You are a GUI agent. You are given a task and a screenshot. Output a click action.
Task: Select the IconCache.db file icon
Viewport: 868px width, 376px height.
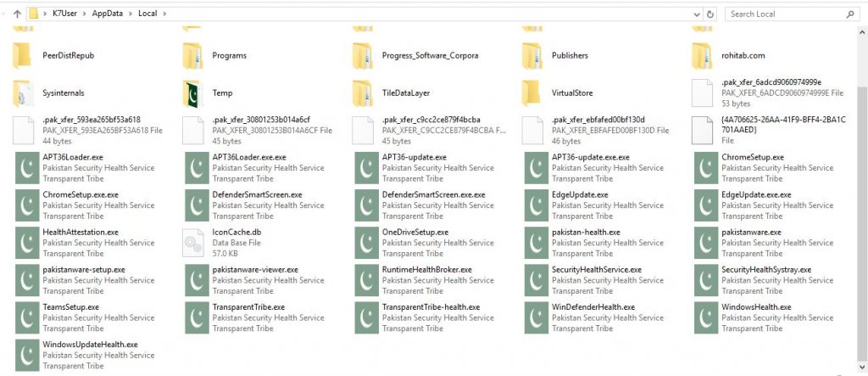[x=193, y=243]
